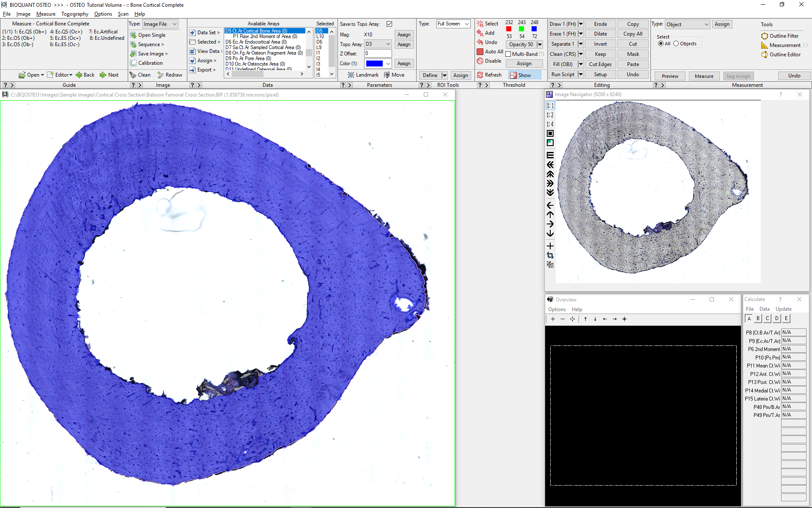Click the Open Single image button

pyautogui.click(x=148, y=35)
